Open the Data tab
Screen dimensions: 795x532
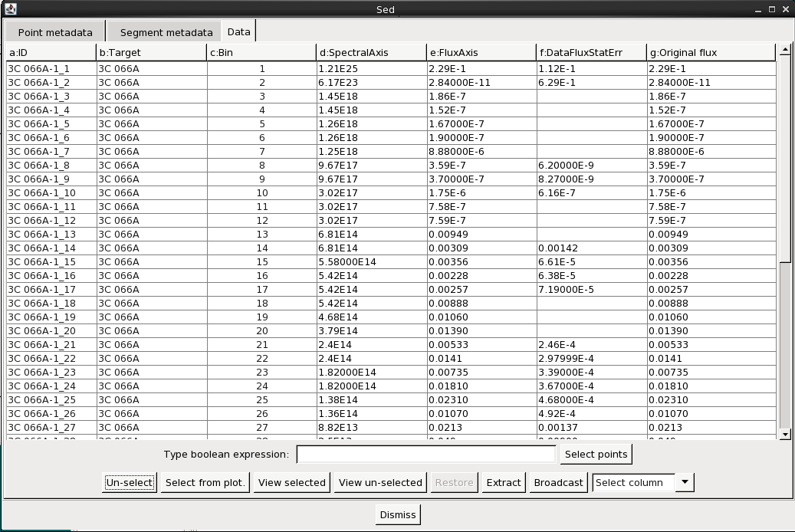coord(238,31)
